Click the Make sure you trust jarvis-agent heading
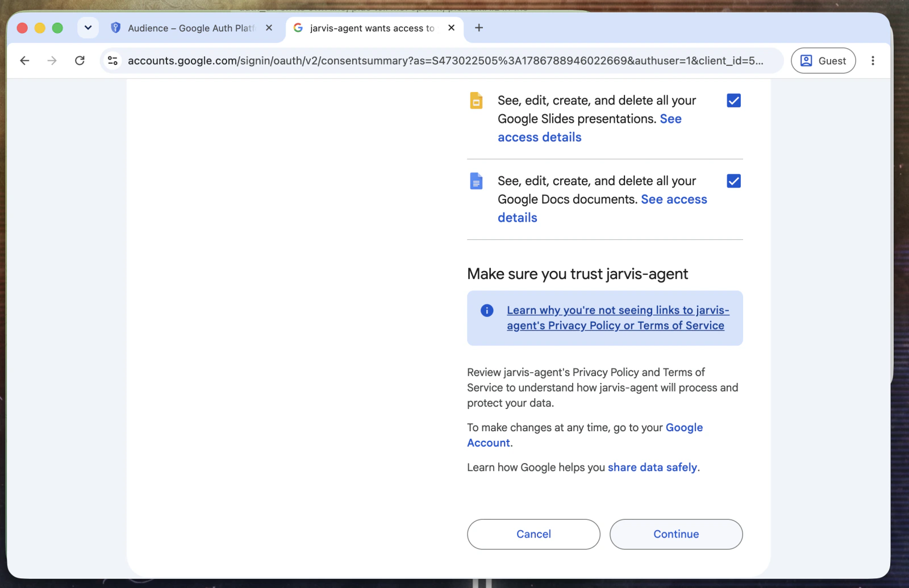Screen dimensions: 909x588 click(x=577, y=274)
